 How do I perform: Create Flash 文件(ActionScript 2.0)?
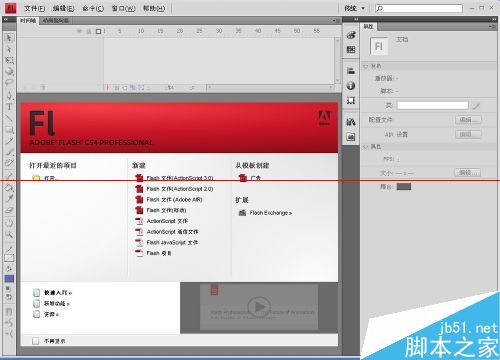[x=174, y=189]
